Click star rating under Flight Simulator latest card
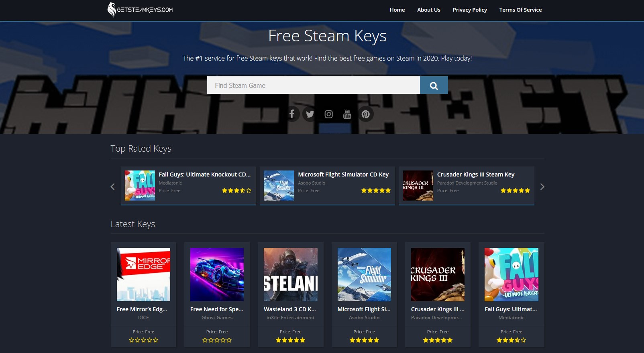 pyautogui.click(x=364, y=340)
